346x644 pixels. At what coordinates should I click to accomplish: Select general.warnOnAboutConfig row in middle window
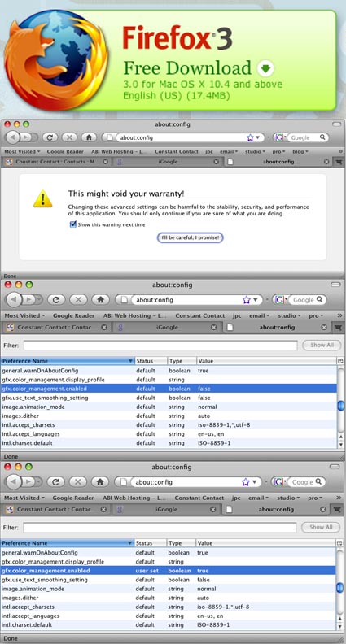point(169,371)
